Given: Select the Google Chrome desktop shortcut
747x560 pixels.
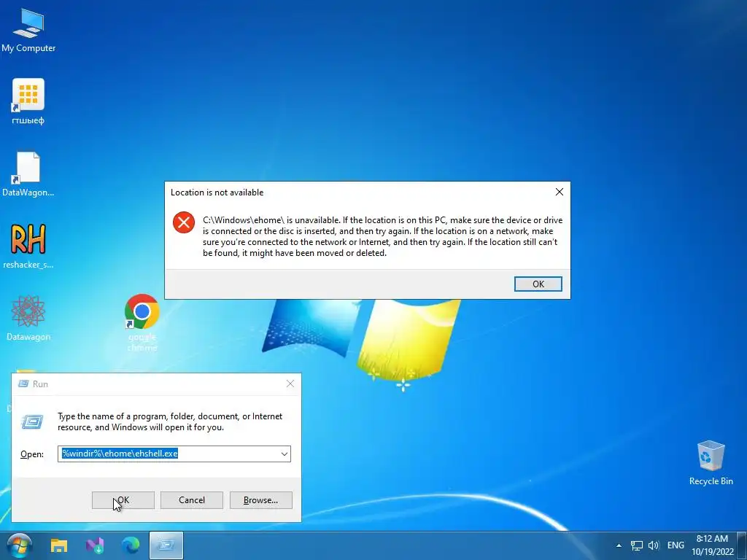Looking at the screenshot, I should click(x=142, y=322).
